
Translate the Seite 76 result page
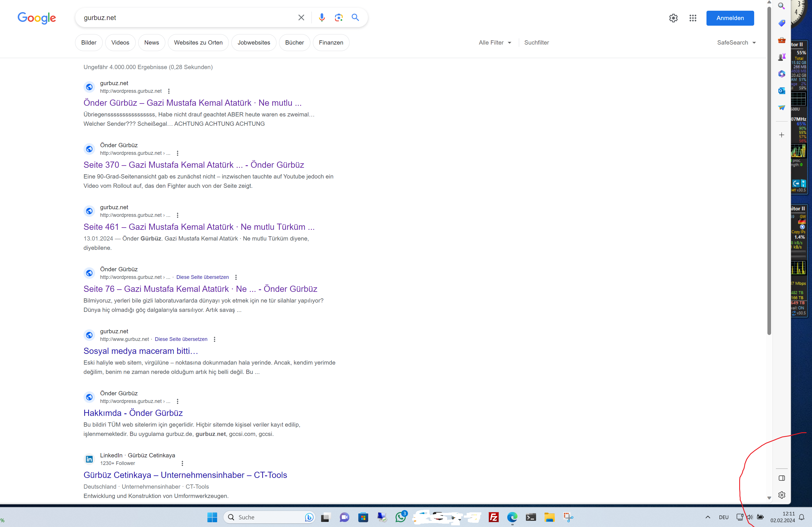(x=202, y=277)
